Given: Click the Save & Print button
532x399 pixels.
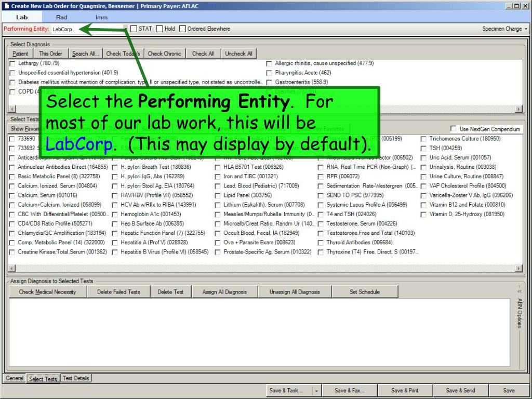Looking at the screenshot, I should (405, 391).
